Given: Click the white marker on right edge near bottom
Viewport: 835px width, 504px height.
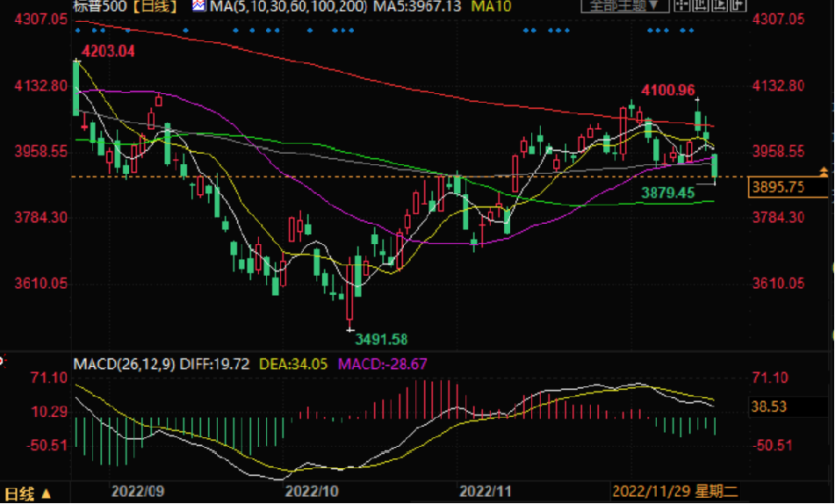Looking at the screenshot, I should [x=831, y=335].
